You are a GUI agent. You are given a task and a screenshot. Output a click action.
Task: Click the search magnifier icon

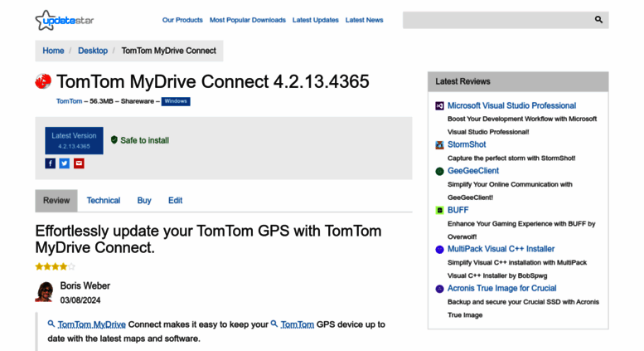pos(598,20)
